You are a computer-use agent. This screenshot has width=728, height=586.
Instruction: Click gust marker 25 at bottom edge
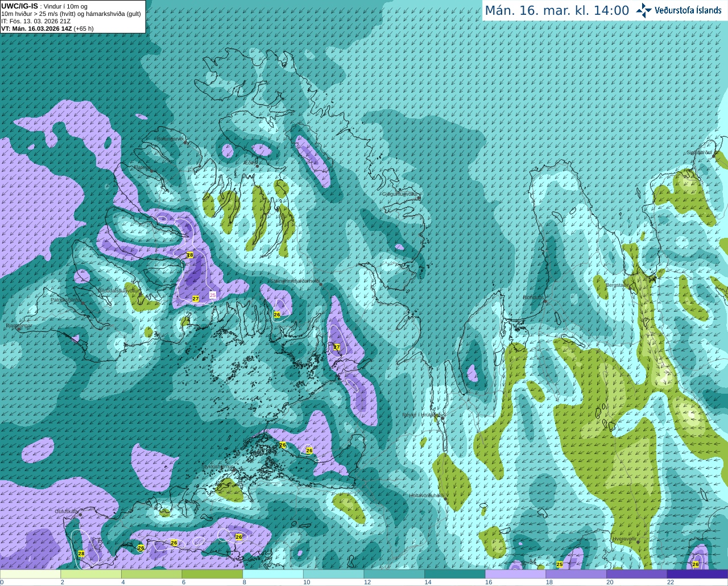560,564
